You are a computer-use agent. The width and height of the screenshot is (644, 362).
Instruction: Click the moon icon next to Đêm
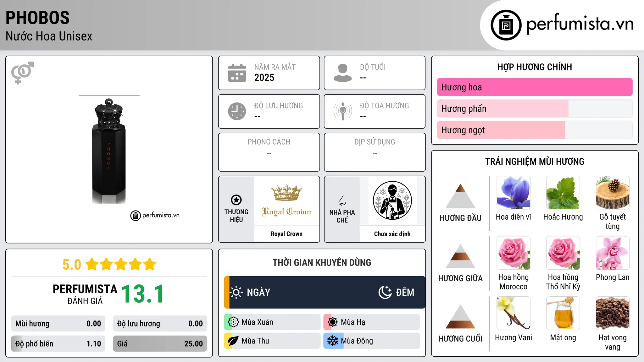click(385, 292)
